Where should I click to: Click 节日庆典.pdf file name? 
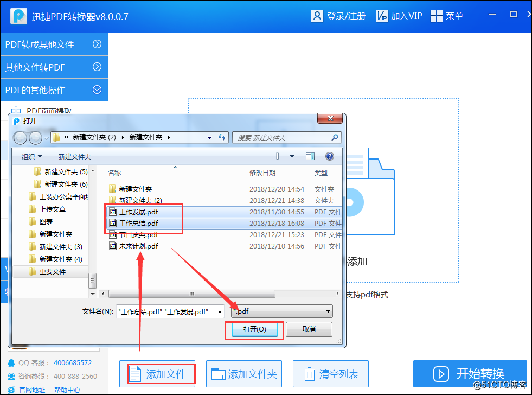pos(138,234)
